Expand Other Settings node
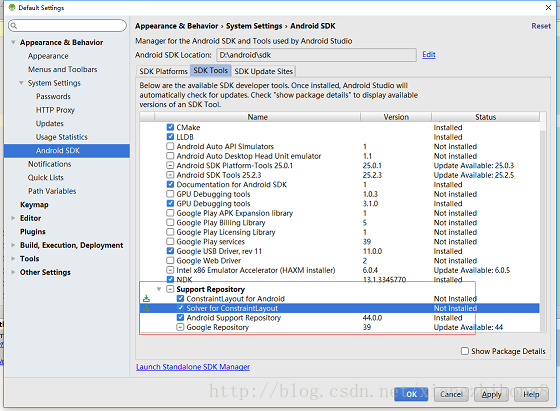Viewport: 560px width, 411px height. 13,272
